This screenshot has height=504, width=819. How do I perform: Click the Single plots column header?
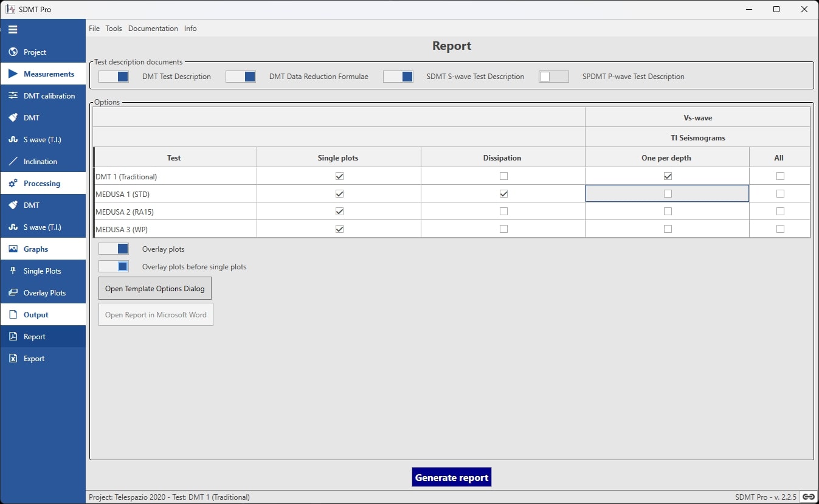339,157
